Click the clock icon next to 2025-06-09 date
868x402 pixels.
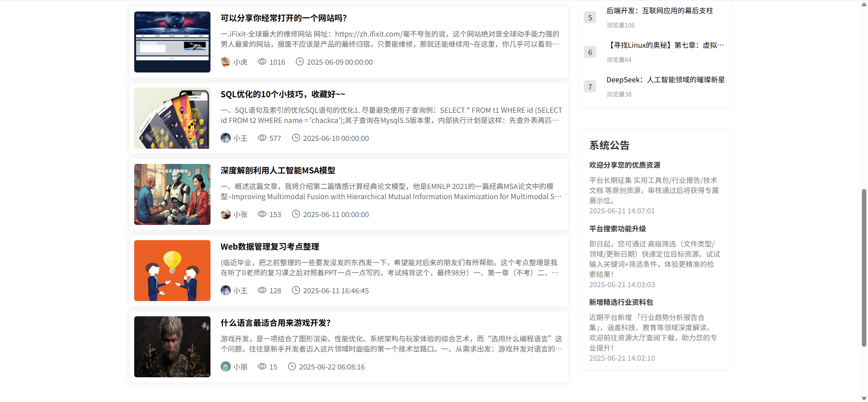pyautogui.click(x=299, y=62)
